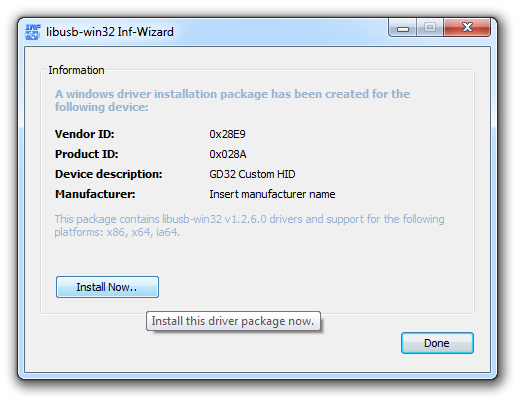Screen dimensions: 516x397
Task: Minimize the Inf-Wizard window
Action: click(x=403, y=28)
